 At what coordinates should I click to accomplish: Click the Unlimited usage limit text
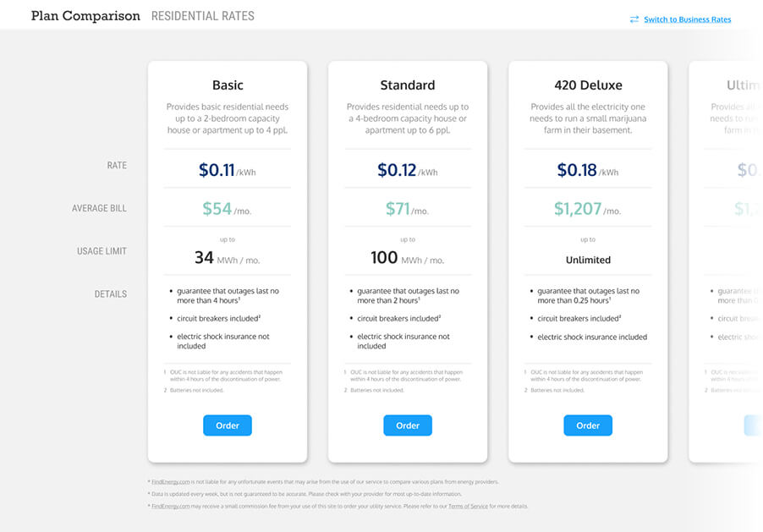click(587, 260)
